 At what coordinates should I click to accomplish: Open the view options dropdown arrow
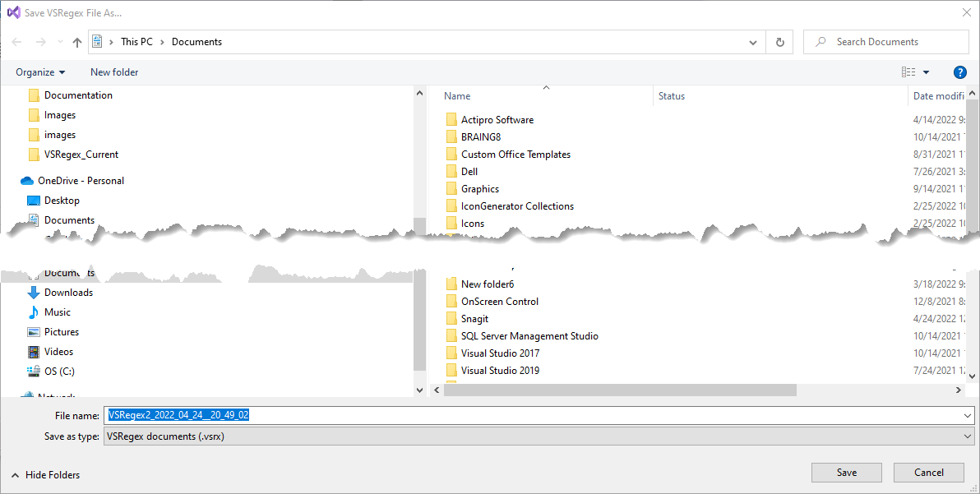pos(927,72)
